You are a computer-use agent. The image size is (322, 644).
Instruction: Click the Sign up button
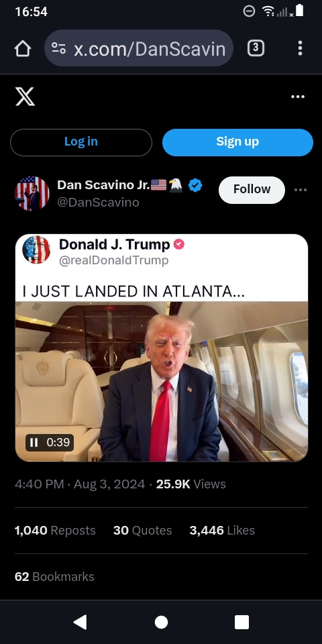(237, 142)
